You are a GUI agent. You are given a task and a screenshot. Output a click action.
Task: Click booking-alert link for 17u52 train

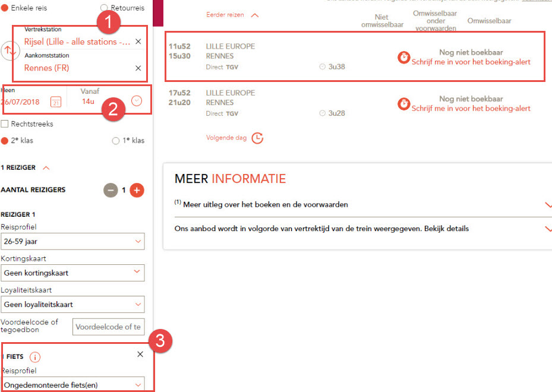[471, 109]
